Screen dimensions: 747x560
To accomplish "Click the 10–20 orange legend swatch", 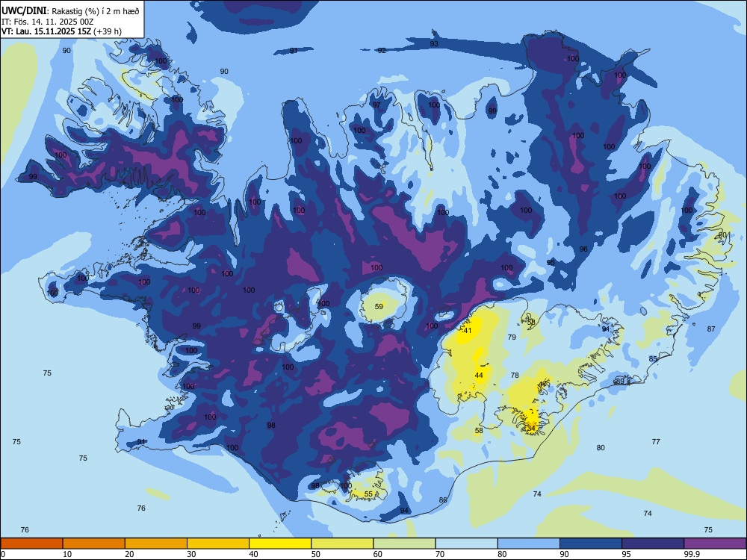I will tap(94, 544).
